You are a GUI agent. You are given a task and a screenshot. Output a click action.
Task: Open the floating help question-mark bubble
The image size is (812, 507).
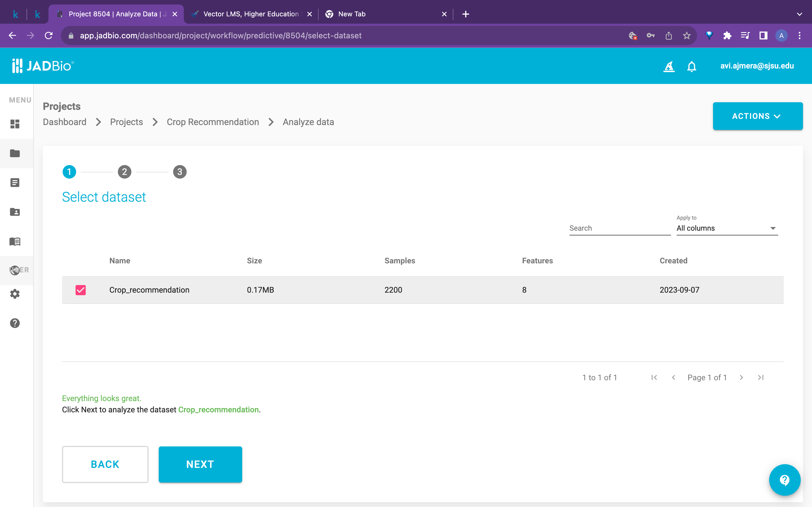[784, 479]
